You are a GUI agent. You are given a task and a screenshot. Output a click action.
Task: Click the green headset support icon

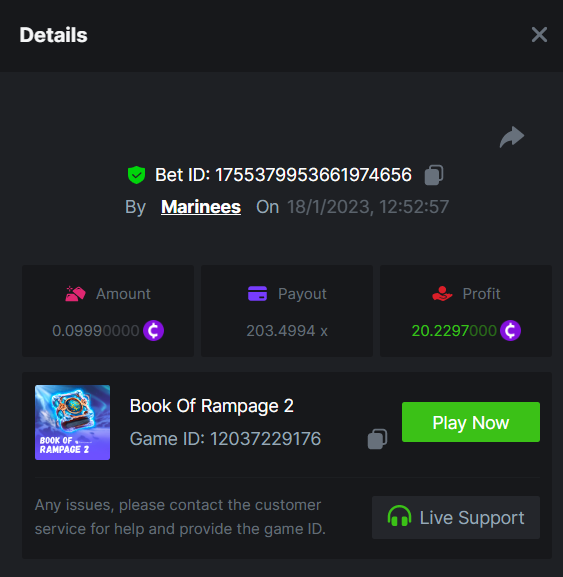click(x=399, y=516)
